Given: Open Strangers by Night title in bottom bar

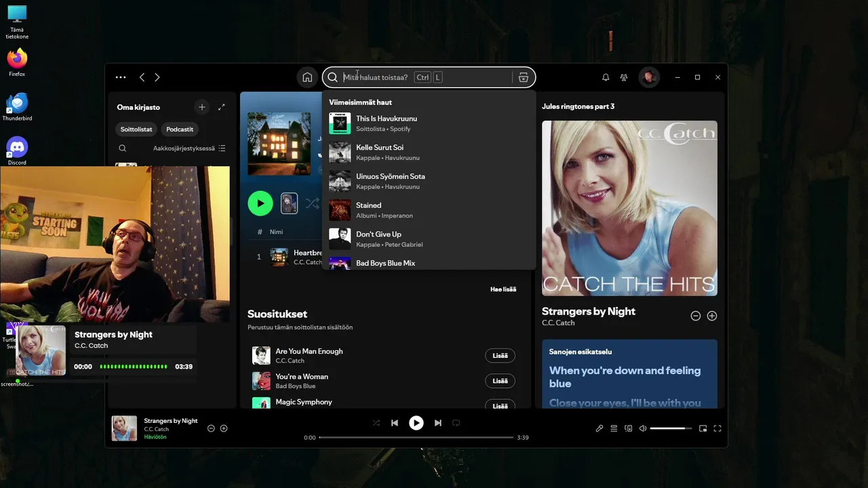Looking at the screenshot, I should pos(171,421).
